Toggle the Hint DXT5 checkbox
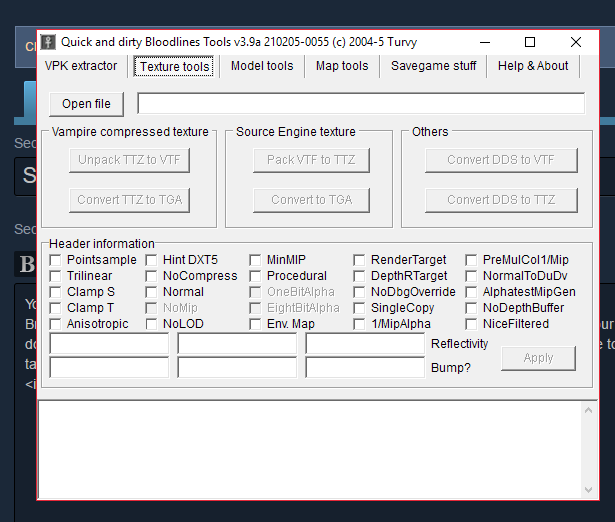The image size is (615, 522). (x=151, y=260)
